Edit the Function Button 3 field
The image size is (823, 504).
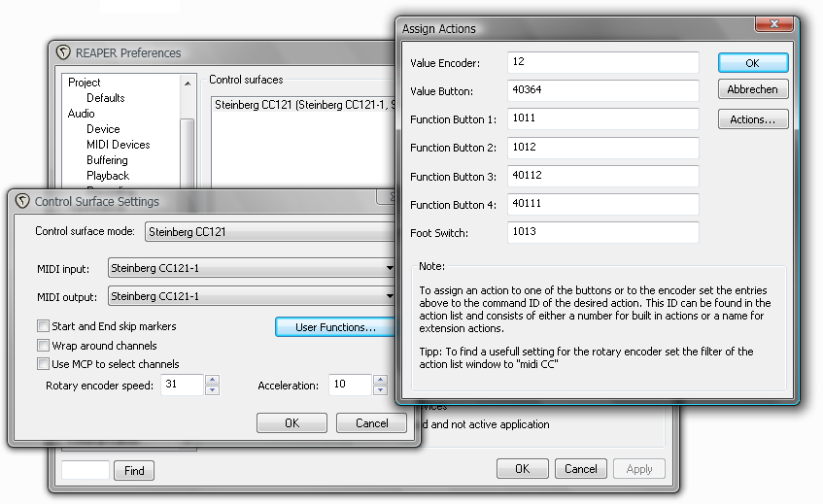[x=603, y=176]
